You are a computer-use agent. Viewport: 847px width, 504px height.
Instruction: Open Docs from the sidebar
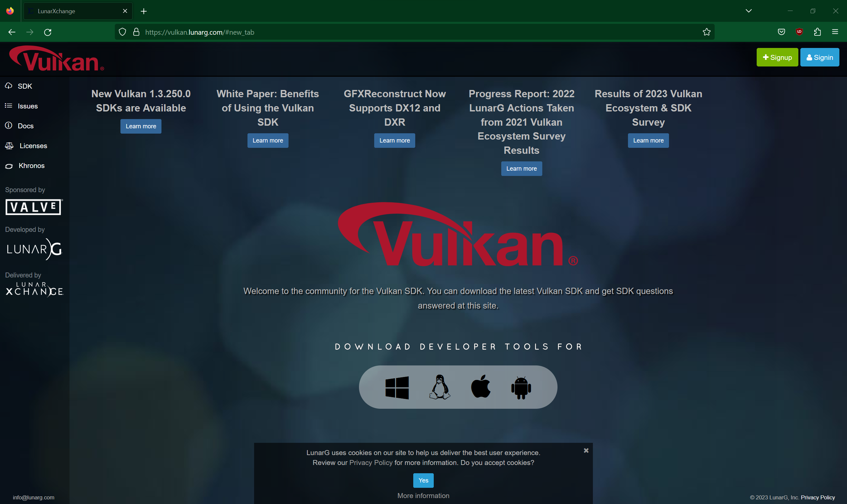26,126
